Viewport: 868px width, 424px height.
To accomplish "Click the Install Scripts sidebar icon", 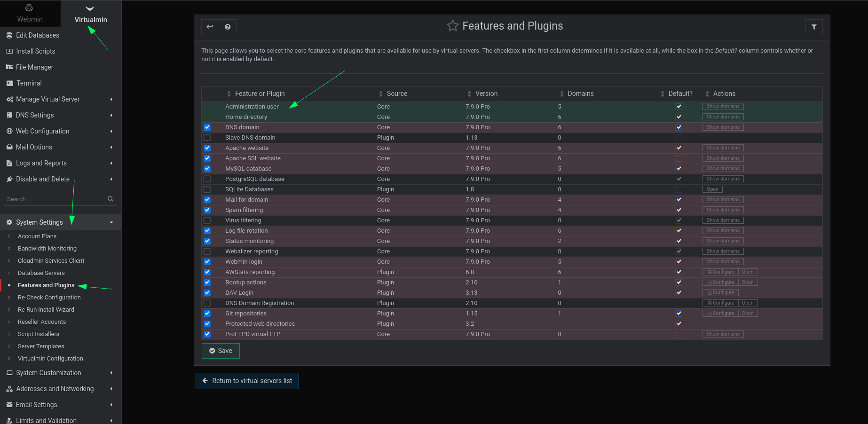I will [x=9, y=51].
